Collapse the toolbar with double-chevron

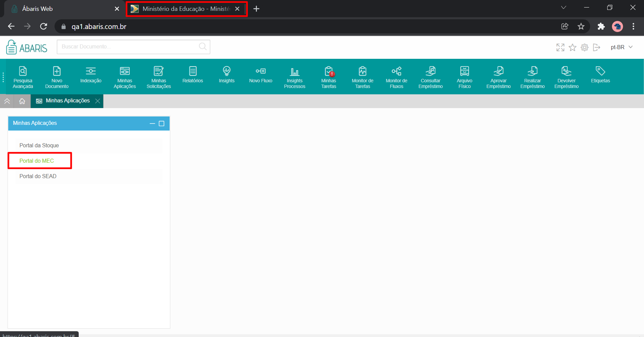7,101
